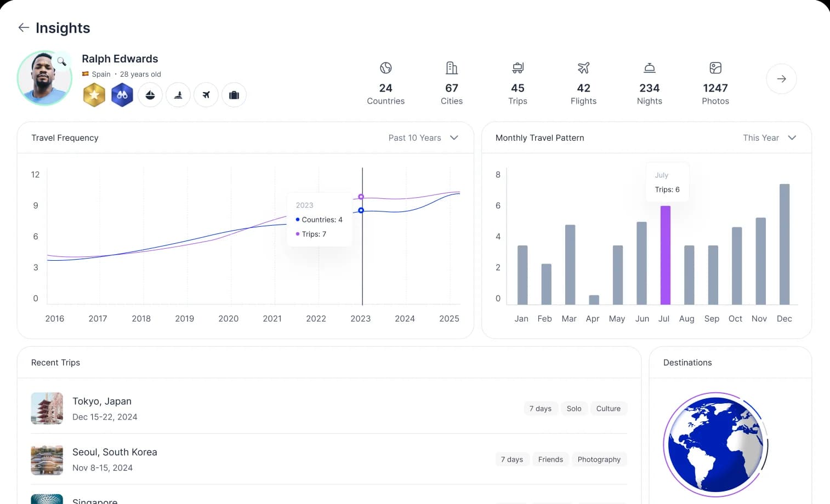Click 7 days tag on Seoul trip
Screen dimensions: 830x504
click(x=512, y=460)
